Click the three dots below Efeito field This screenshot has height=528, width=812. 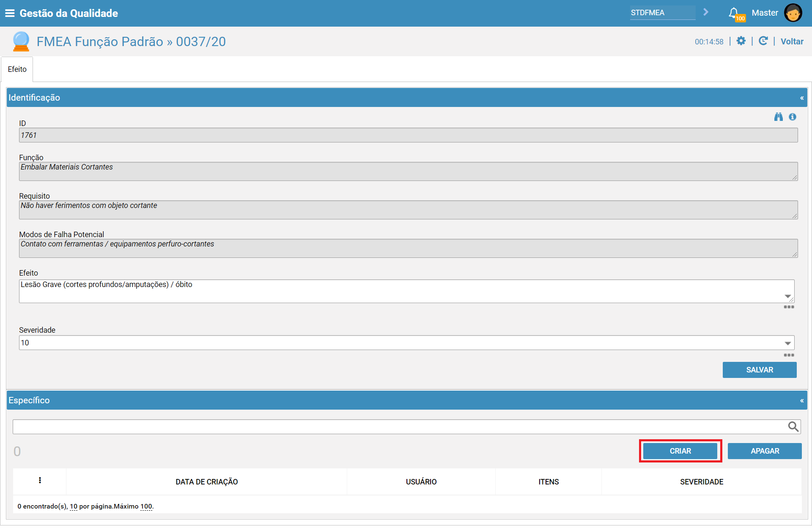pyautogui.click(x=789, y=307)
